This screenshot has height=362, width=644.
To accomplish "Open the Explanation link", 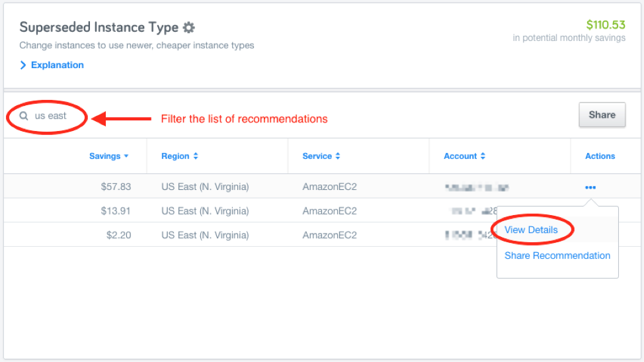I will [x=58, y=65].
